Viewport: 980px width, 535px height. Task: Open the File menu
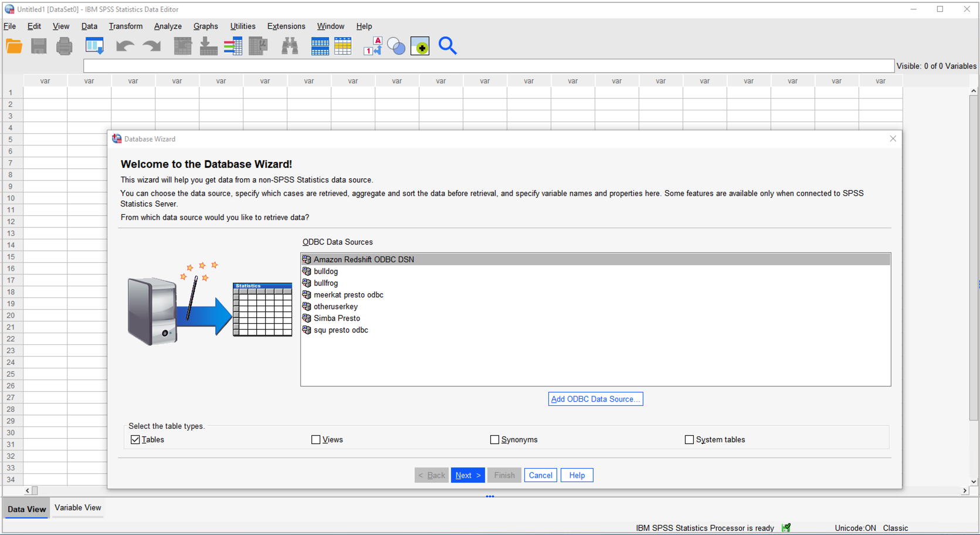tap(10, 26)
